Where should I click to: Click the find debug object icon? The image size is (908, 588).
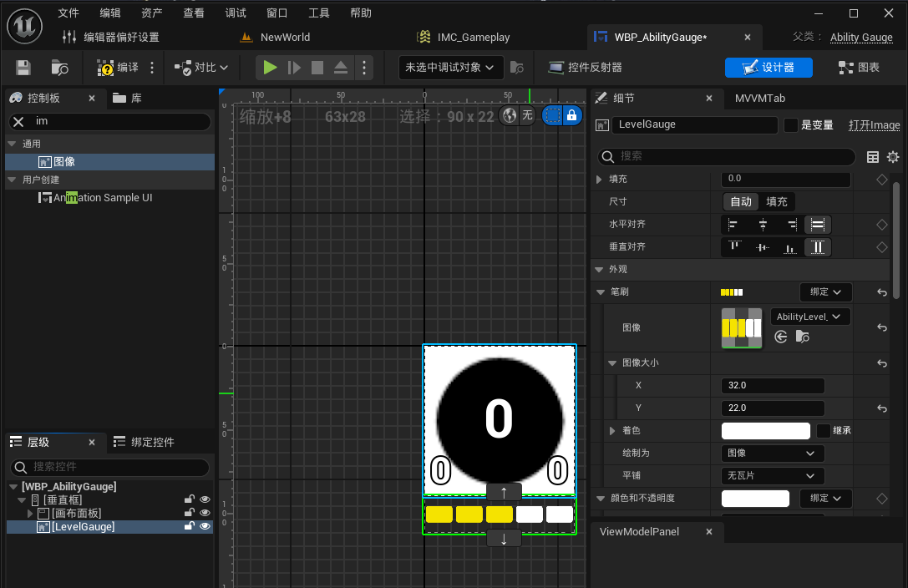pos(517,68)
